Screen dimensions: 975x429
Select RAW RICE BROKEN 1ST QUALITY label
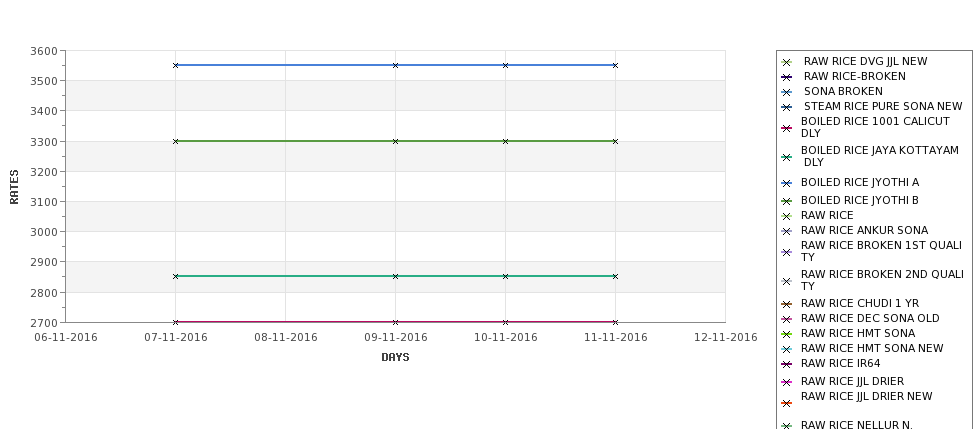[x=881, y=251]
